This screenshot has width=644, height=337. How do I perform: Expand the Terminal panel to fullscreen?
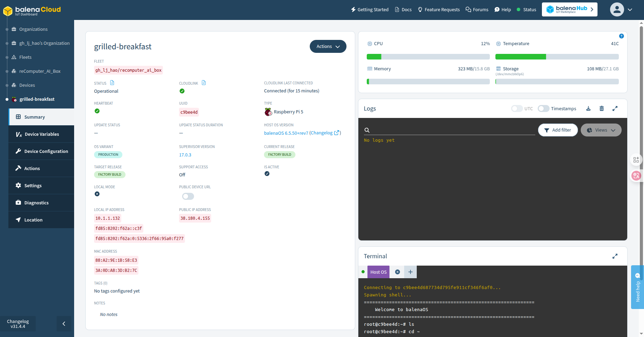tap(615, 256)
